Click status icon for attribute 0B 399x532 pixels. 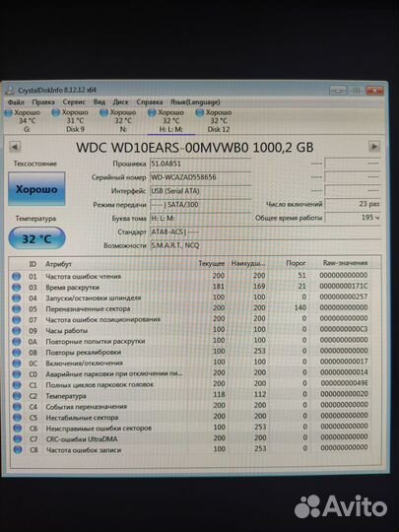[x=17, y=353]
